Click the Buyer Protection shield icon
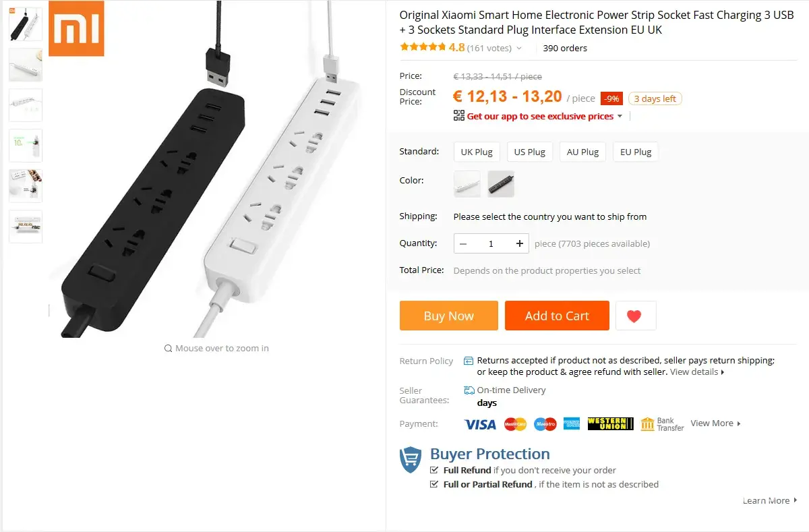This screenshot has width=809, height=532. [411, 461]
